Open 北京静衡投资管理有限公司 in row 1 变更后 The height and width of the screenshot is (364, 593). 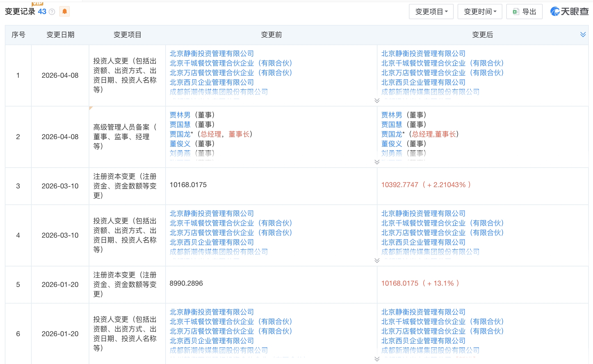423,53
